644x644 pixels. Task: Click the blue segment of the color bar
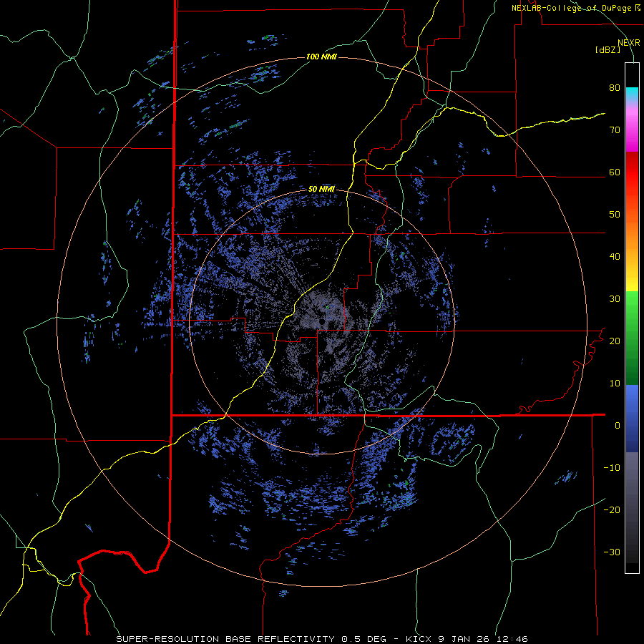click(632, 419)
